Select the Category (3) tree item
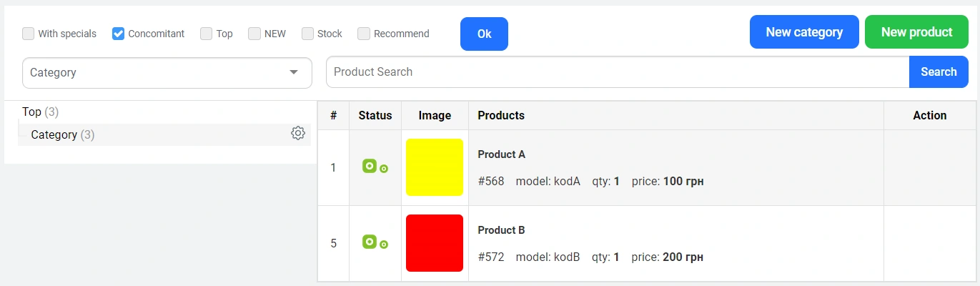The image size is (980, 286). tap(54, 135)
